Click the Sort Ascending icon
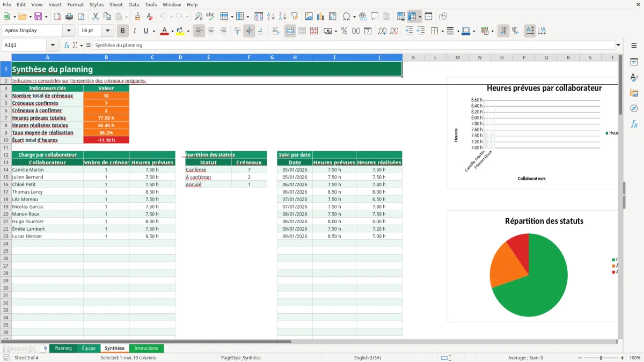This screenshot has height=362, width=644. click(x=271, y=17)
